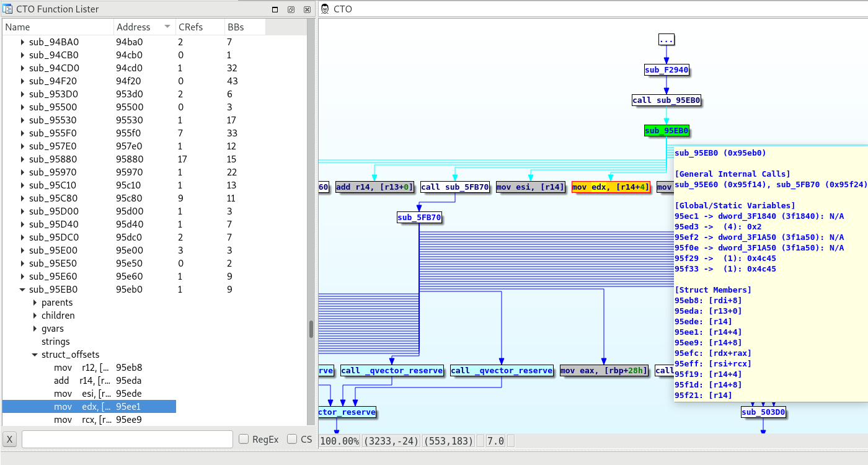Close the CTO Function Lister panel
This screenshot has height=465, width=868.
click(307, 10)
